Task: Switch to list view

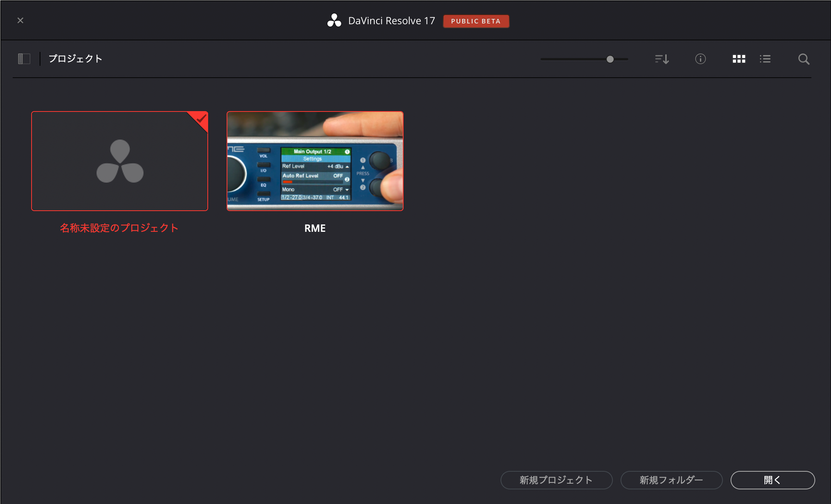Action: [x=765, y=59]
